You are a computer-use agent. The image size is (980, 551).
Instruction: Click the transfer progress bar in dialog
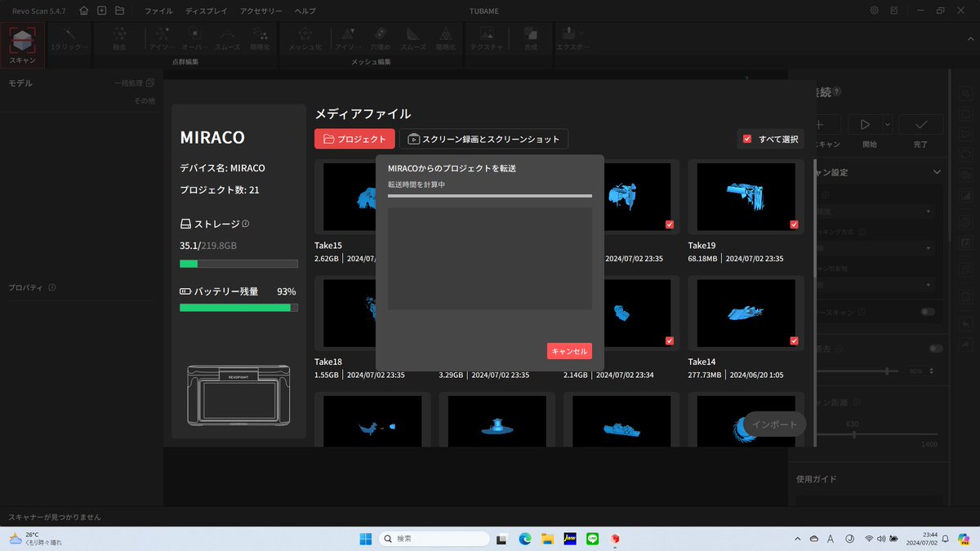point(490,196)
